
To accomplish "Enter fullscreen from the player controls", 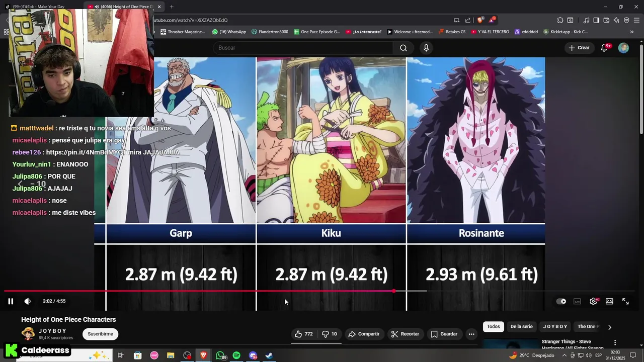I will click(625, 301).
